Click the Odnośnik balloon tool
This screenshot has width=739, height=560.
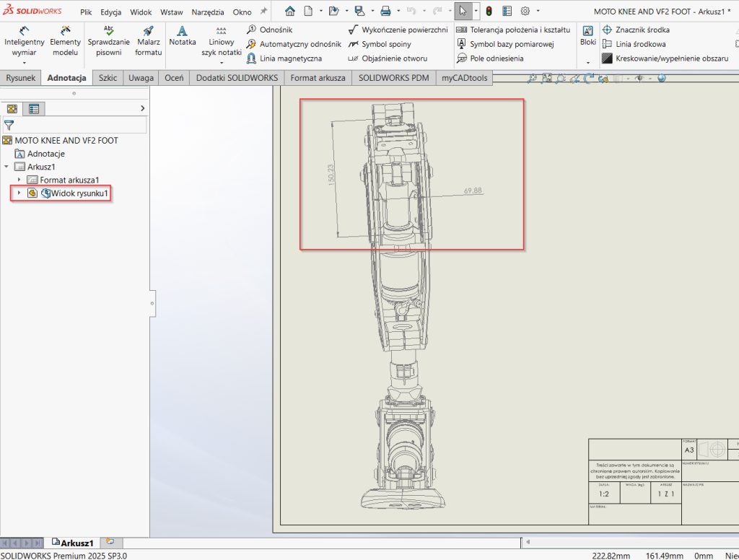[271, 30]
